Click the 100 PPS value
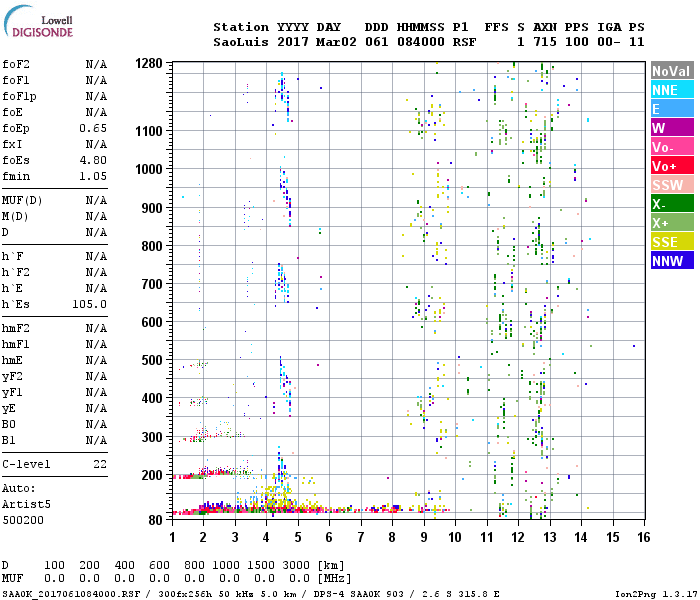 tap(577, 42)
